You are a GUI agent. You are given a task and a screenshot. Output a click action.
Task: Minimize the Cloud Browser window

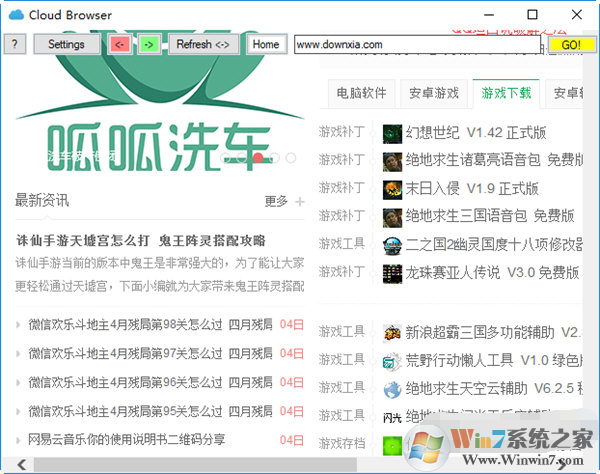pyautogui.click(x=489, y=15)
